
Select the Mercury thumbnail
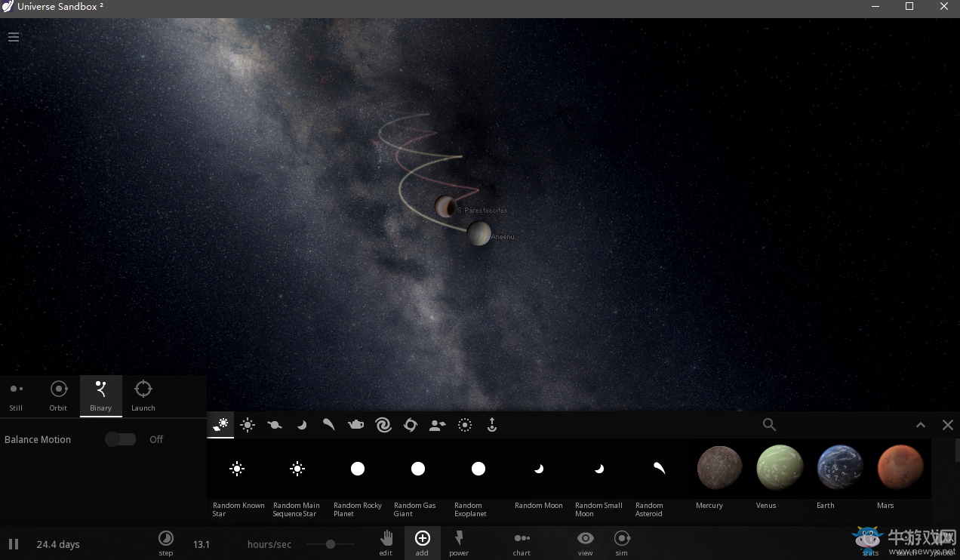coord(720,468)
